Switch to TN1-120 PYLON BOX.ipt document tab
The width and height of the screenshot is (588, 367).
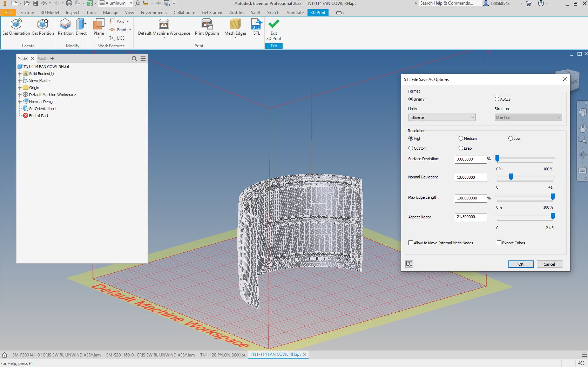point(223,355)
